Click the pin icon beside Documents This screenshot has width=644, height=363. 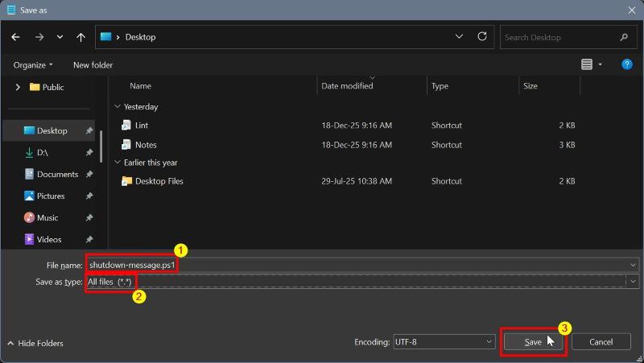point(89,174)
